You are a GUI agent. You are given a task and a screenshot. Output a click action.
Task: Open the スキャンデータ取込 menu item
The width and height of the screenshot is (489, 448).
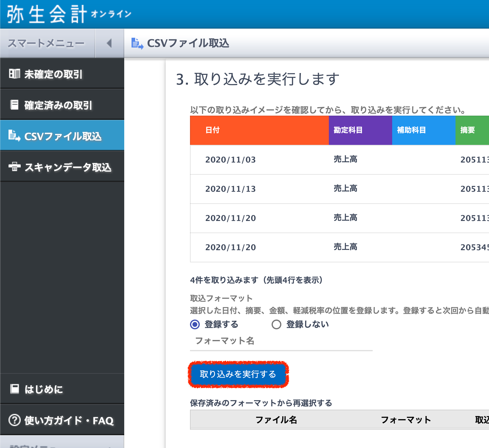click(x=68, y=167)
